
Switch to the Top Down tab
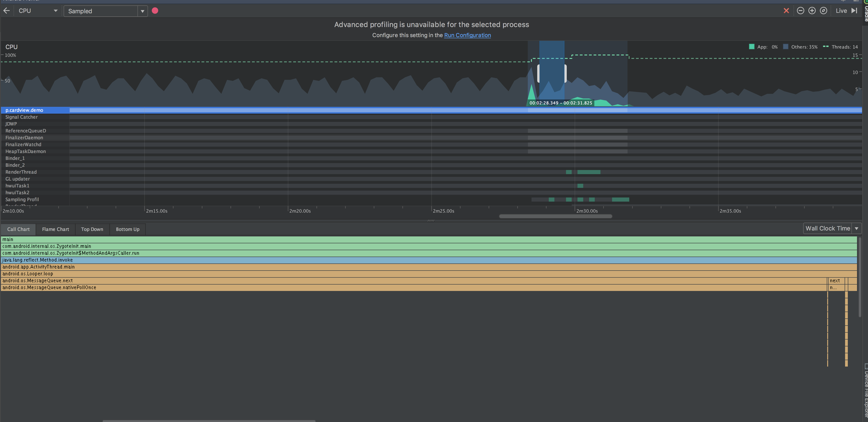(x=92, y=229)
